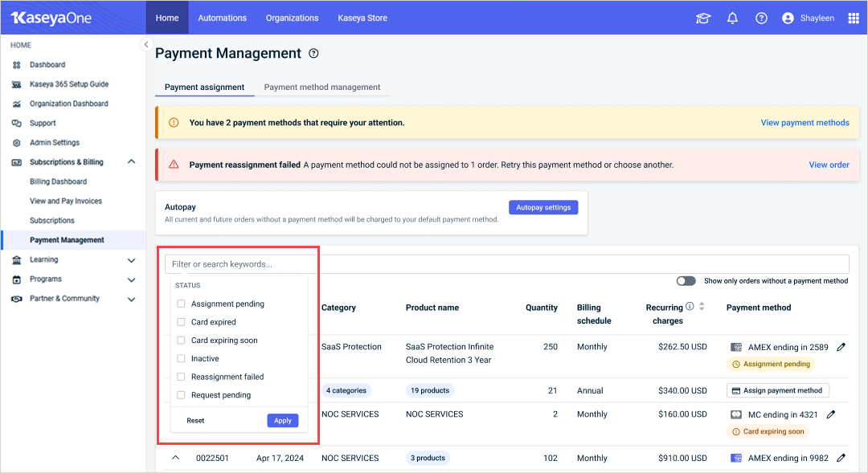Click the Support chat icon
The width and height of the screenshot is (868, 473).
point(17,123)
